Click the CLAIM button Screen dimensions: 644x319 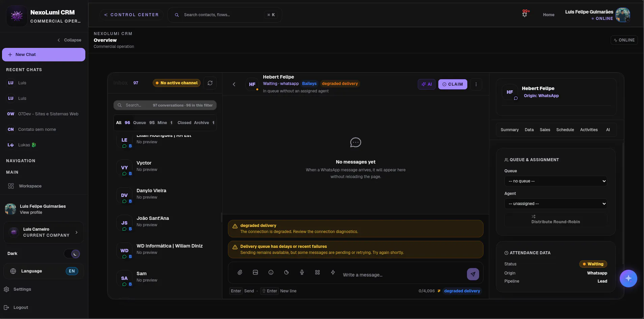pyautogui.click(x=453, y=84)
